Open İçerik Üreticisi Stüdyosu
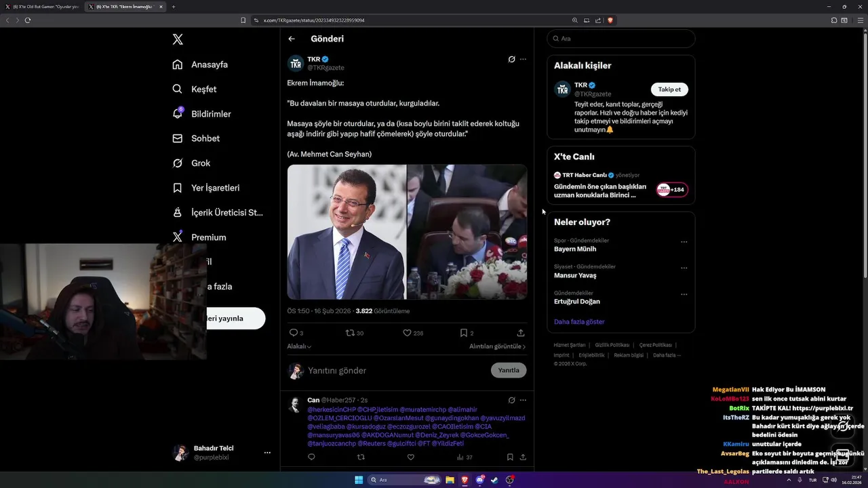868x488 pixels. click(x=218, y=212)
